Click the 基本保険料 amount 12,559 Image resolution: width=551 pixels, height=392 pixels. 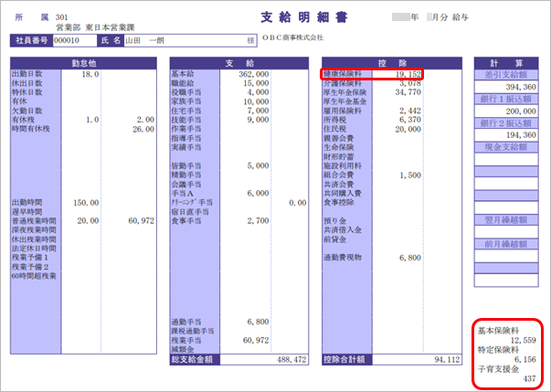tap(523, 340)
